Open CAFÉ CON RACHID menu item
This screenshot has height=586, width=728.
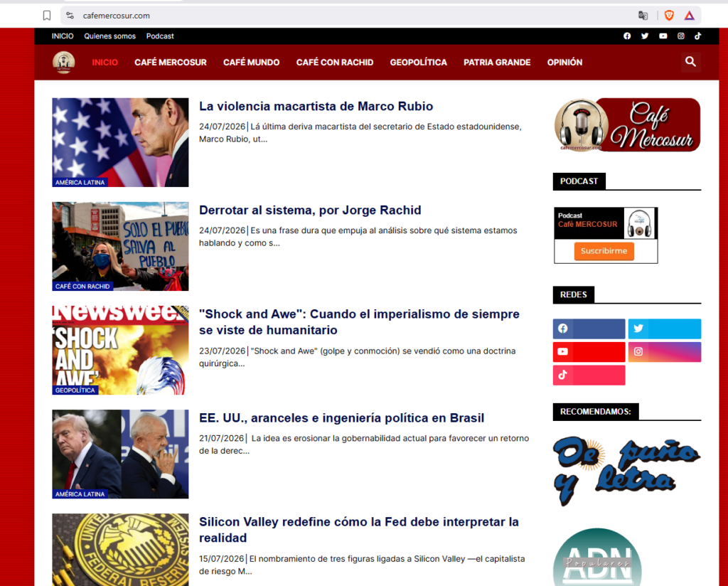[335, 62]
